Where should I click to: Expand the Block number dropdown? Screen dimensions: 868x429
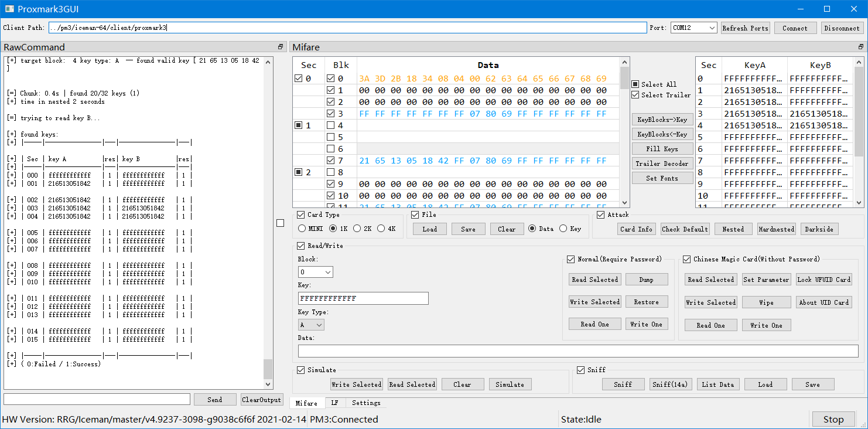[x=315, y=272]
